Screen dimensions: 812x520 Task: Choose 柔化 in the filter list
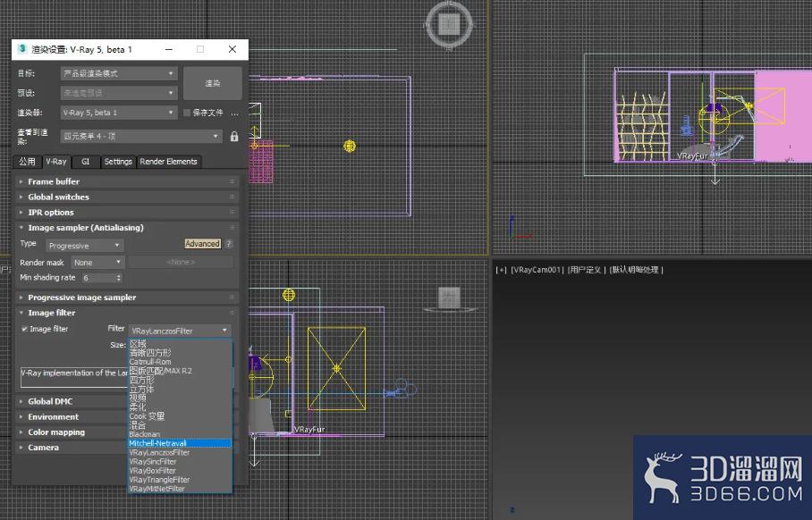180,407
